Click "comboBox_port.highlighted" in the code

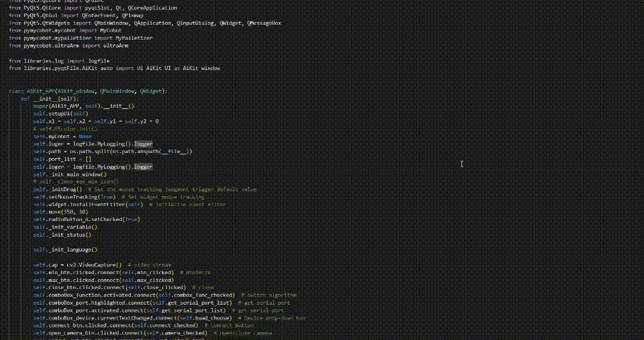86,303
